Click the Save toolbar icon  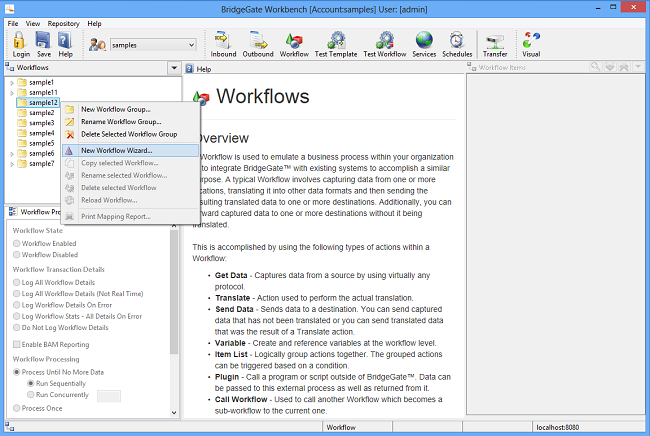pyautogui.click(x=43, y=43)
